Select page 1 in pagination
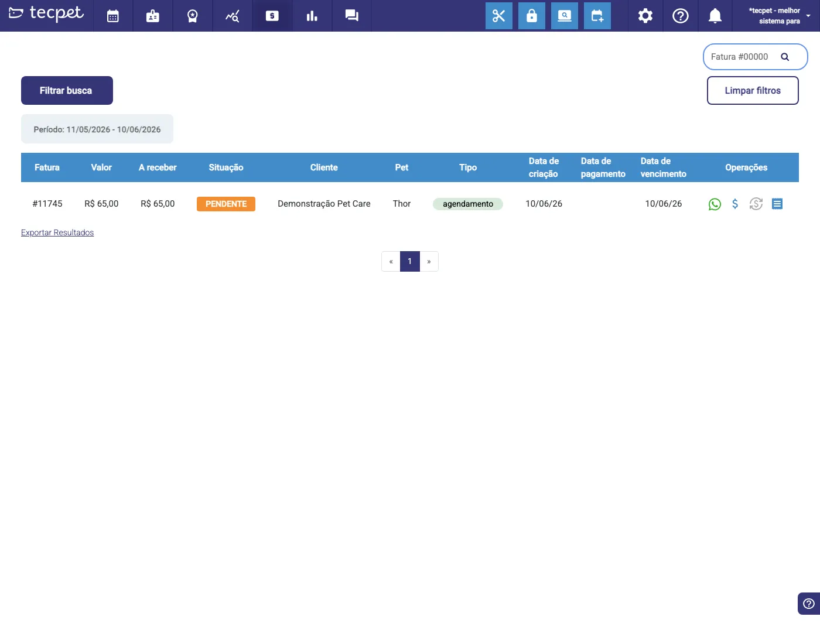This screenshot has width=820, height=644. [410, 261]
